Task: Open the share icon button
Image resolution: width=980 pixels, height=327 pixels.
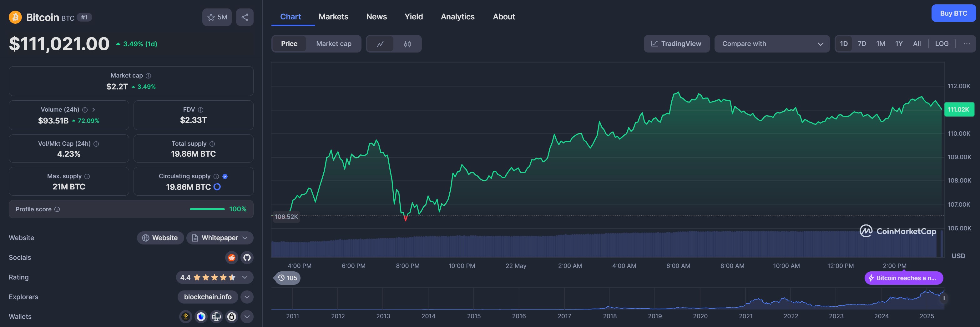Action: coord(245,17)
